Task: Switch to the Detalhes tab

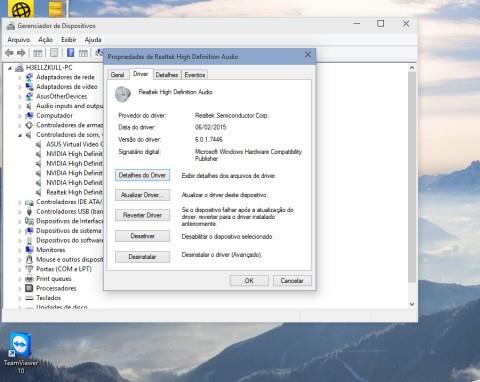Action: point(167,75)
